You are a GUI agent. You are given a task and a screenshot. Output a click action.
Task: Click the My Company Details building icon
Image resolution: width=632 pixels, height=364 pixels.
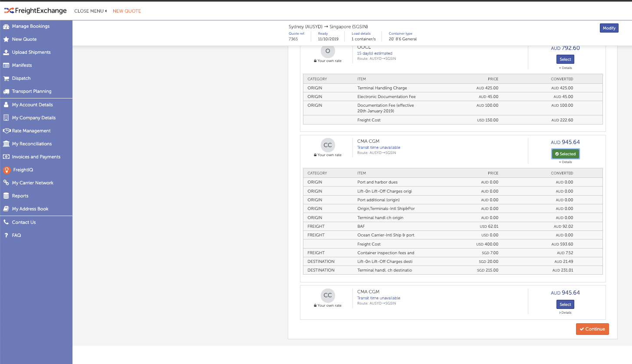click(6, 118)
